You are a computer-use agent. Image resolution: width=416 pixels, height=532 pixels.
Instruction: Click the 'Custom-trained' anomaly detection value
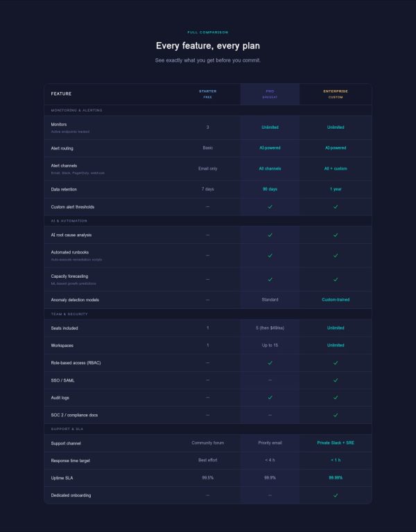[336, 299]
